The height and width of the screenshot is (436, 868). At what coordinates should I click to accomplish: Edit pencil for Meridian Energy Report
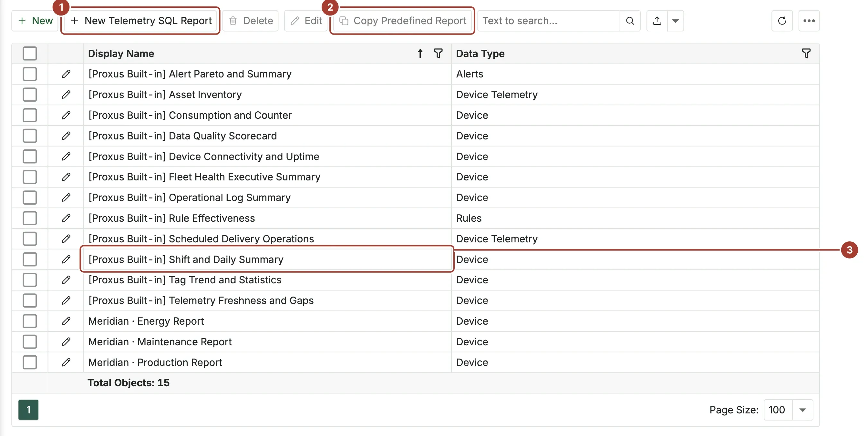tap(66, 321)
